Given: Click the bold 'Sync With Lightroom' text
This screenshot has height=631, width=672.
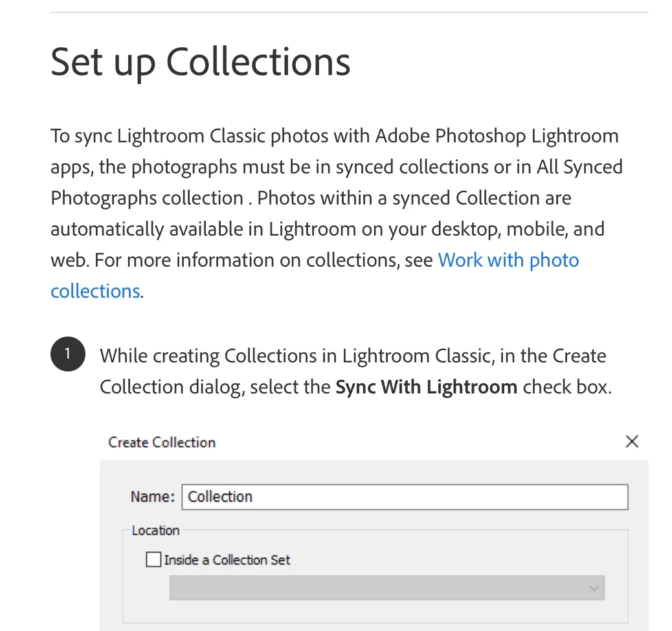Looking at the screenshot, I should 426,387.
